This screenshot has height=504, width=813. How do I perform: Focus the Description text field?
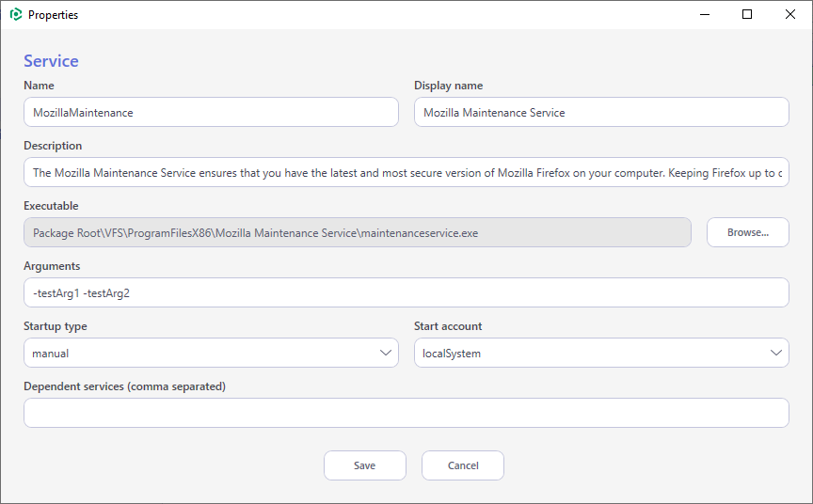[x=406, y=172]
